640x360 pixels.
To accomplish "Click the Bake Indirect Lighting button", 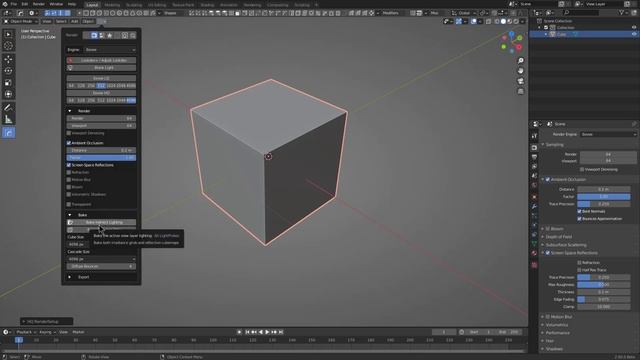I will pos(101,222).
